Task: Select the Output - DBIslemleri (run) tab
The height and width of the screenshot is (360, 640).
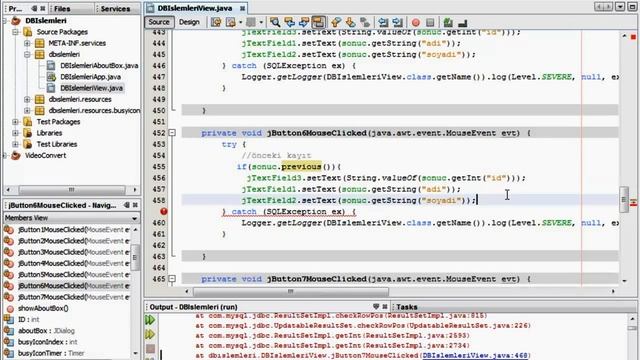Action: pyautogui.click(x=193, y=307)
